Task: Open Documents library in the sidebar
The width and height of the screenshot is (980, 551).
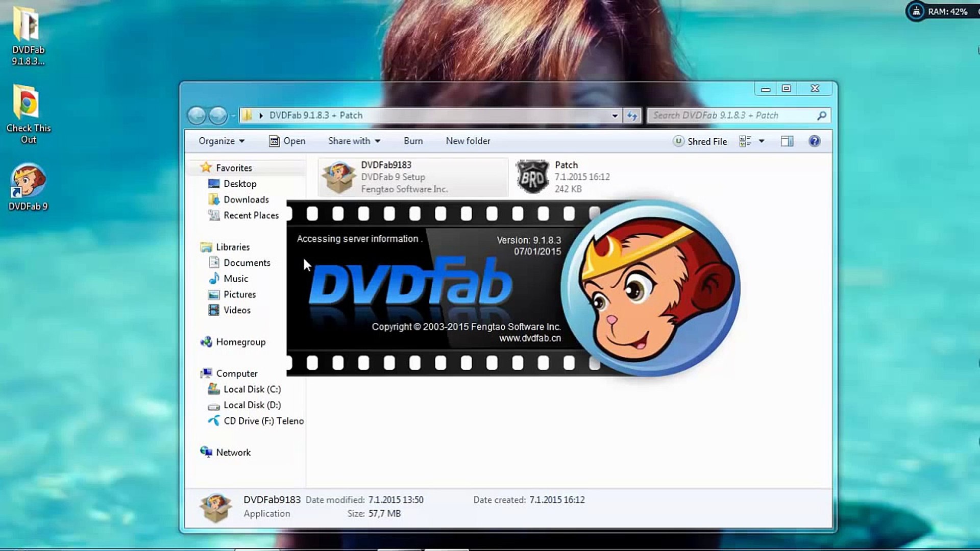Action: point(247,263)
